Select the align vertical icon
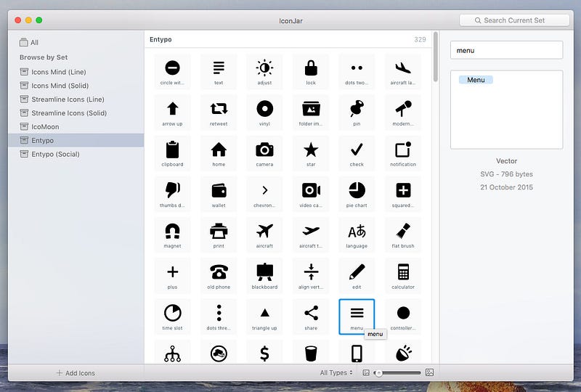 pos(311,276)
